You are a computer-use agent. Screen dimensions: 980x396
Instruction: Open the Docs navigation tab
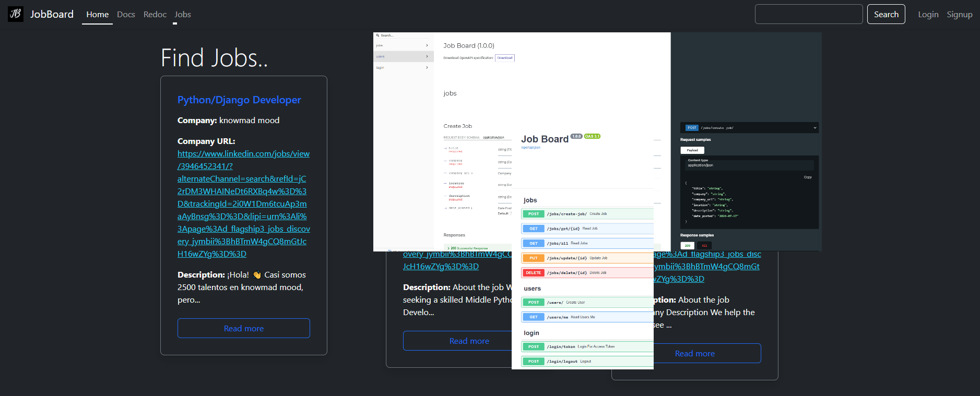coord(126,15)
